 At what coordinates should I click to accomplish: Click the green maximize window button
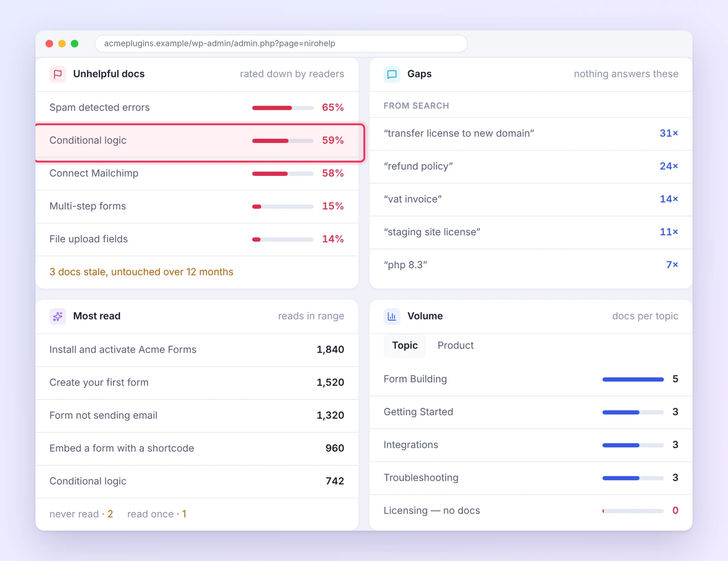pos(75,44)
